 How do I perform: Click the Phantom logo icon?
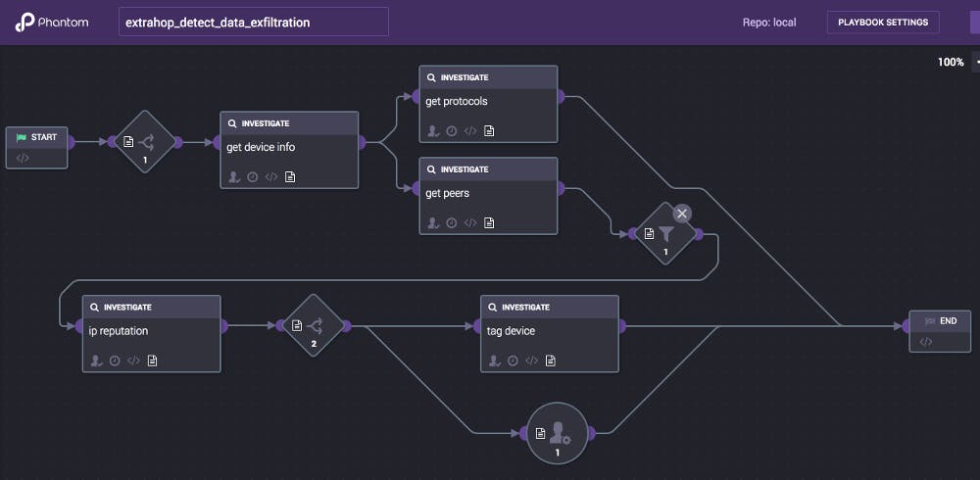25,23
